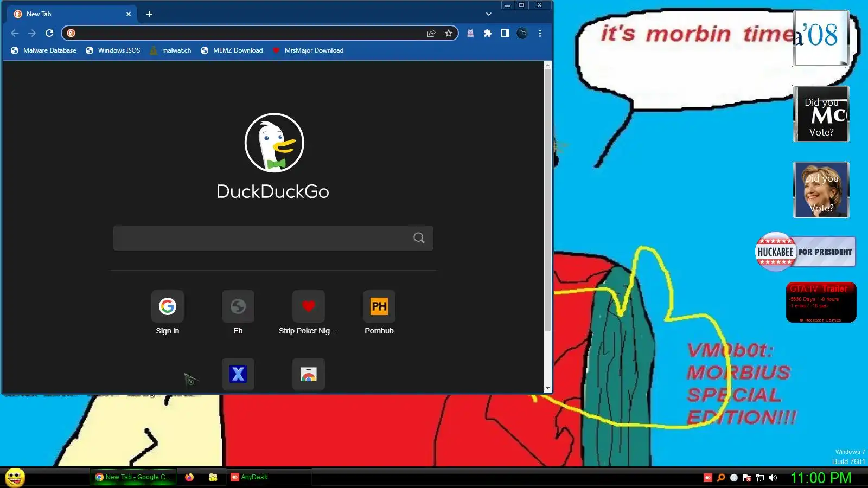Open the MEMZ Download bookmark
Screen dimensions: 868x488
click(232, 50)
